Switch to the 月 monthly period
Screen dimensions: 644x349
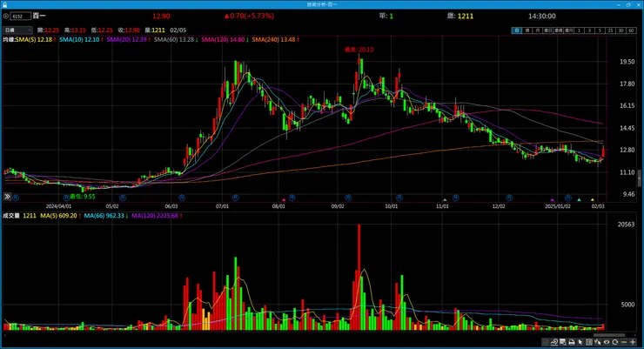click(537, 30)
